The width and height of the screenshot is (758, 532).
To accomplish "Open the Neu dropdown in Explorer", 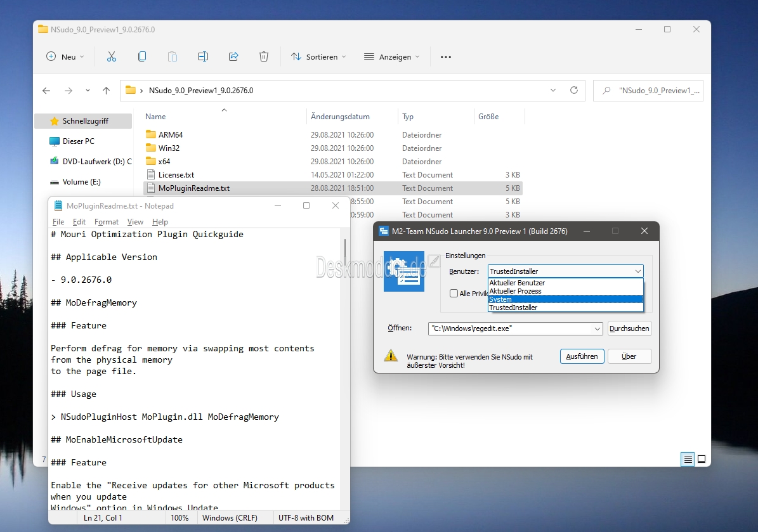I will pyautogui.click(x=65, y=56).
